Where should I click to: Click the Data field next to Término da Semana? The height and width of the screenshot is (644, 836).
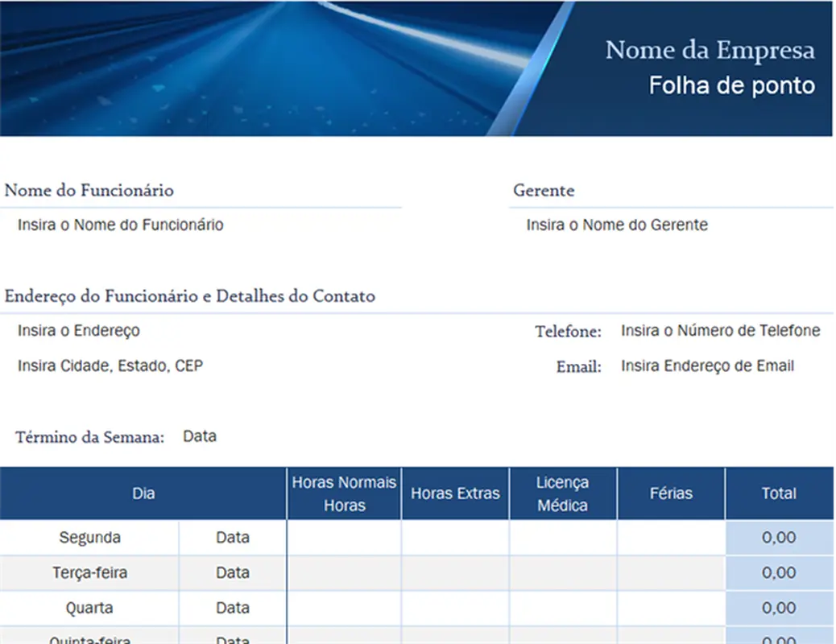point(200,436)
